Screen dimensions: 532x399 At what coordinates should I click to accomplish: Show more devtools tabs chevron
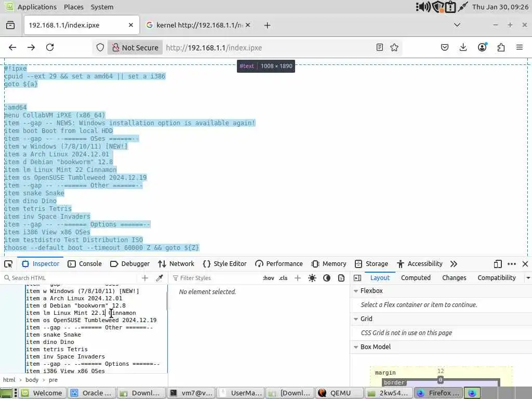(454, 264)
